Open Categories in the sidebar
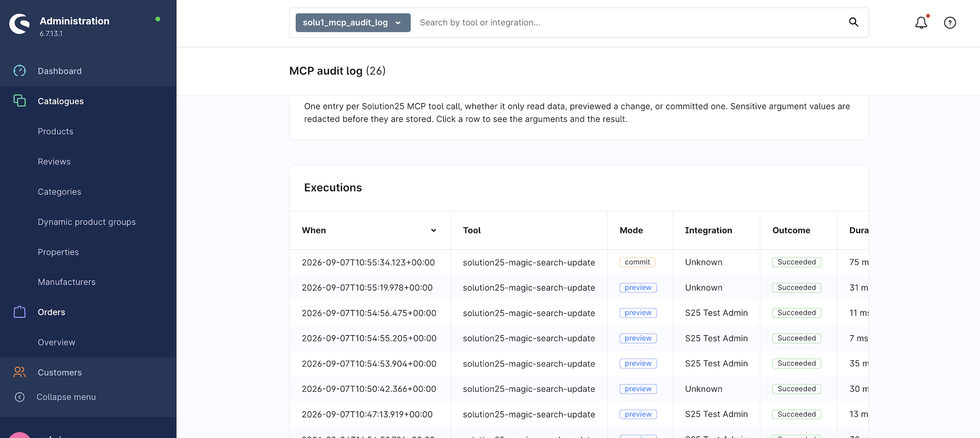Image resolution: width=980 pixels, height=438 pixels. [x=59, y=192]
